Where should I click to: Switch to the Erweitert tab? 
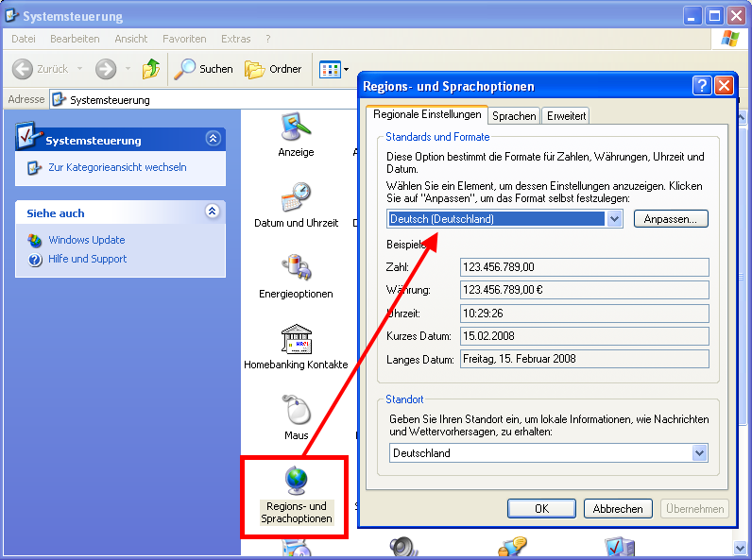pos(566,115)
